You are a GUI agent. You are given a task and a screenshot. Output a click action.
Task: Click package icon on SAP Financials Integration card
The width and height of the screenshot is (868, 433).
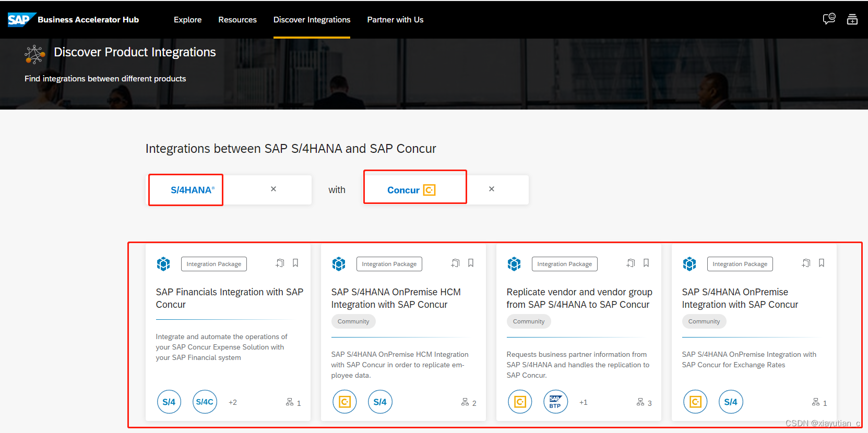tap(163, 264)
